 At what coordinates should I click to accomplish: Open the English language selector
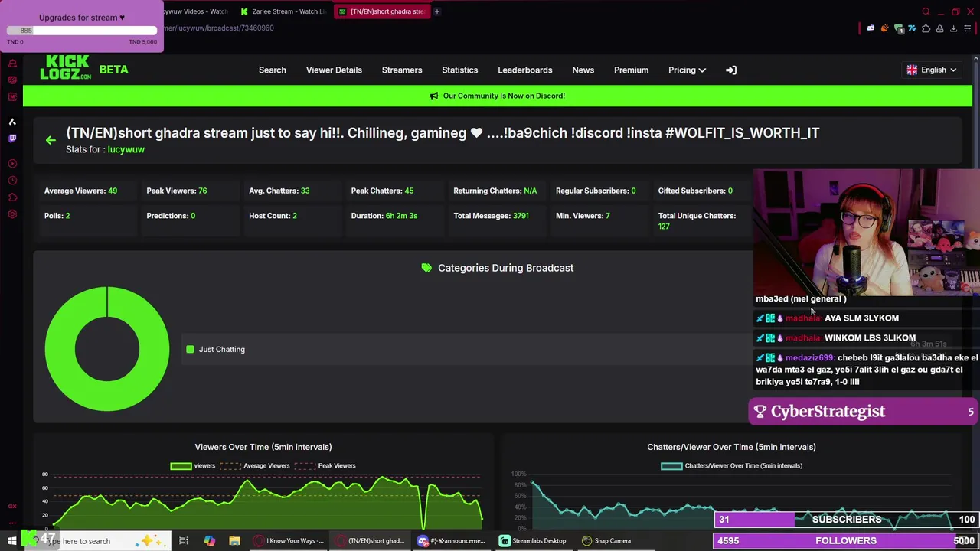tap(932, 70)
